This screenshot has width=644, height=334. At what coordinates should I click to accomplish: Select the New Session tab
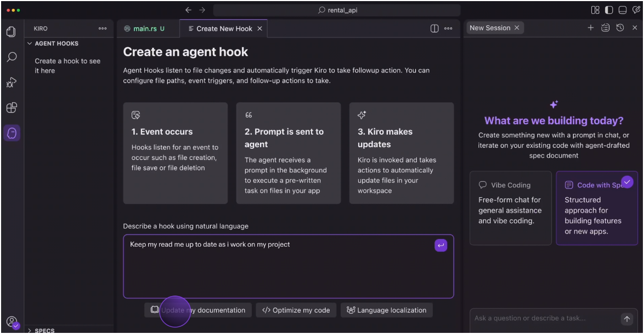point(495,27)
